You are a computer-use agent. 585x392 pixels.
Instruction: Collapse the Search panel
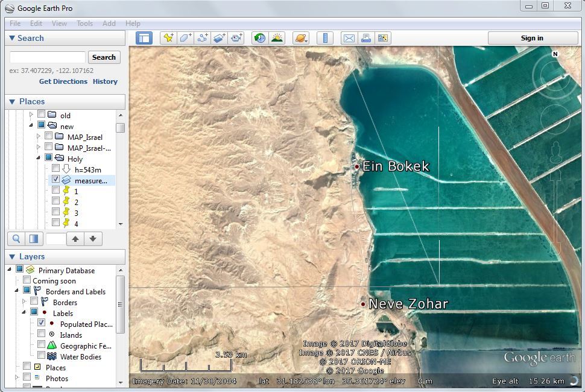[x=12, y=38]
